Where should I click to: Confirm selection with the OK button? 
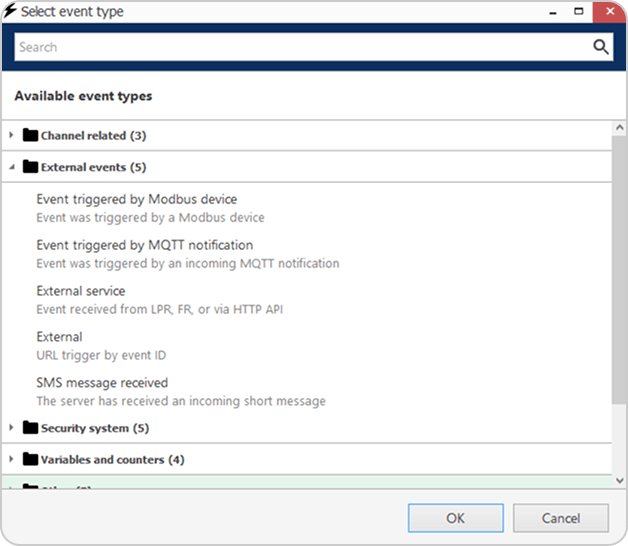(x=455, y=518)
